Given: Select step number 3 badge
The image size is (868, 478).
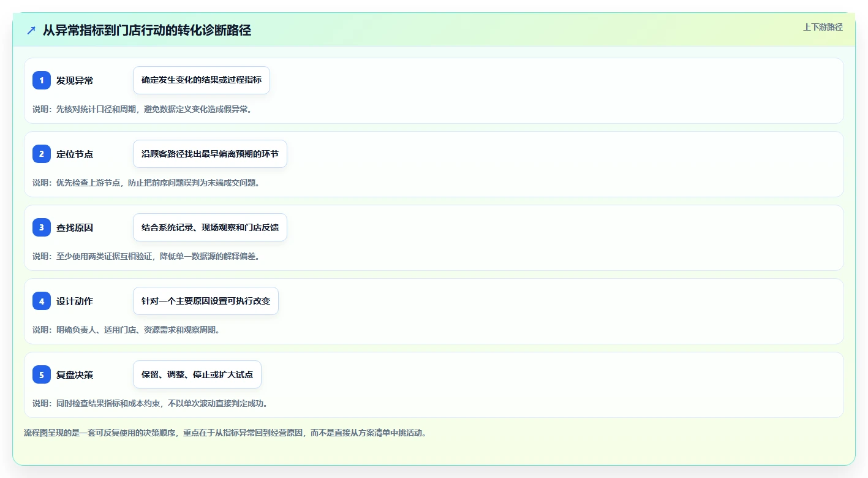Looking at the screenshot, I should tap(42, 227).
